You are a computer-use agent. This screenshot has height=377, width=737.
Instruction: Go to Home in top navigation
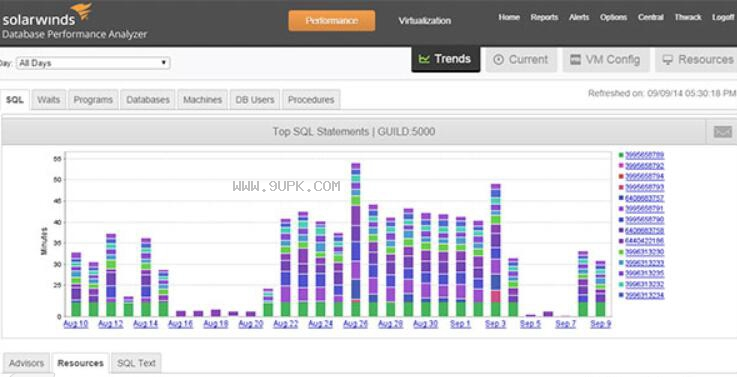coord(509,17)
